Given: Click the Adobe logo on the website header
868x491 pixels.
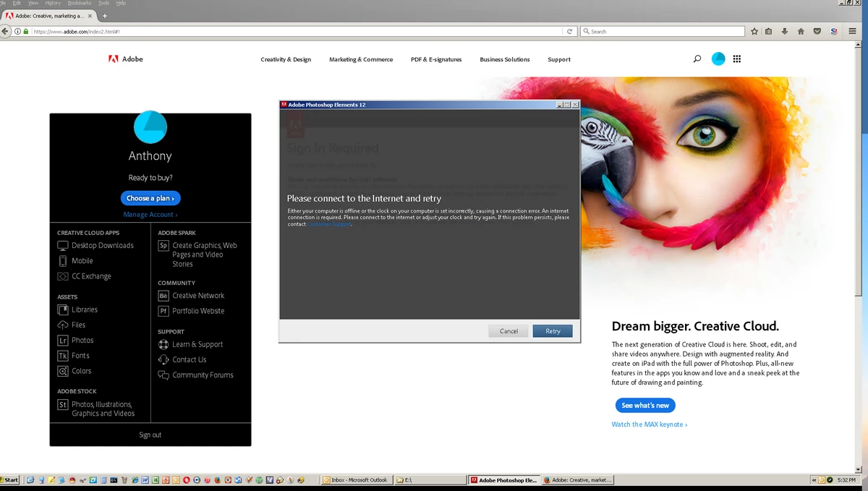Looking at the screenshot, I should [x=126, y=59].
